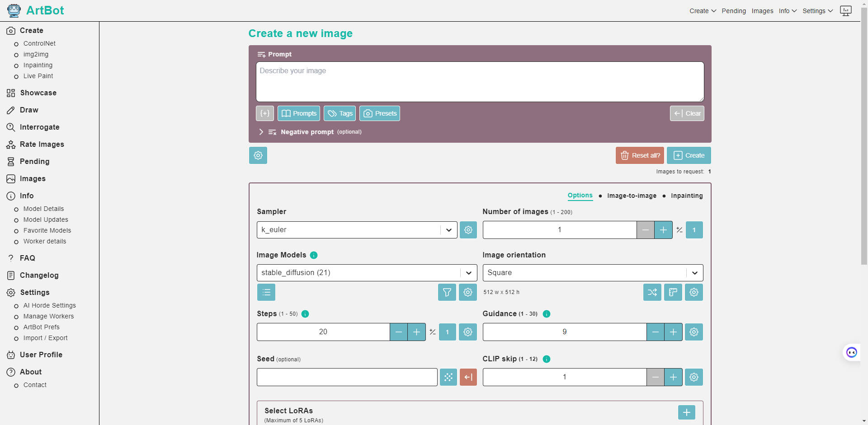The width and height of the screenshot is (868, 425).
Task: Increase the number of images
Action: 663,230
